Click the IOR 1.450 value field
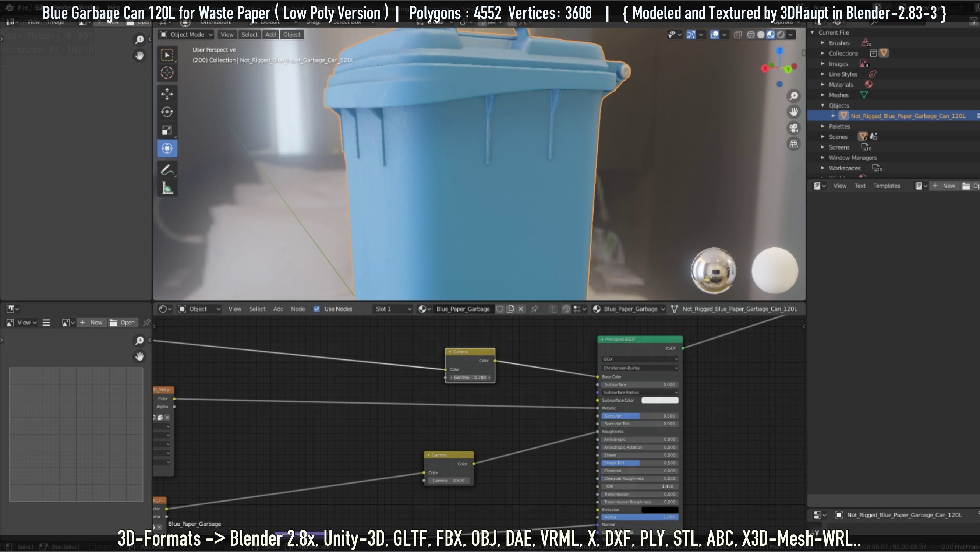Viewport: 980px width, 552px height. [640, 486]
